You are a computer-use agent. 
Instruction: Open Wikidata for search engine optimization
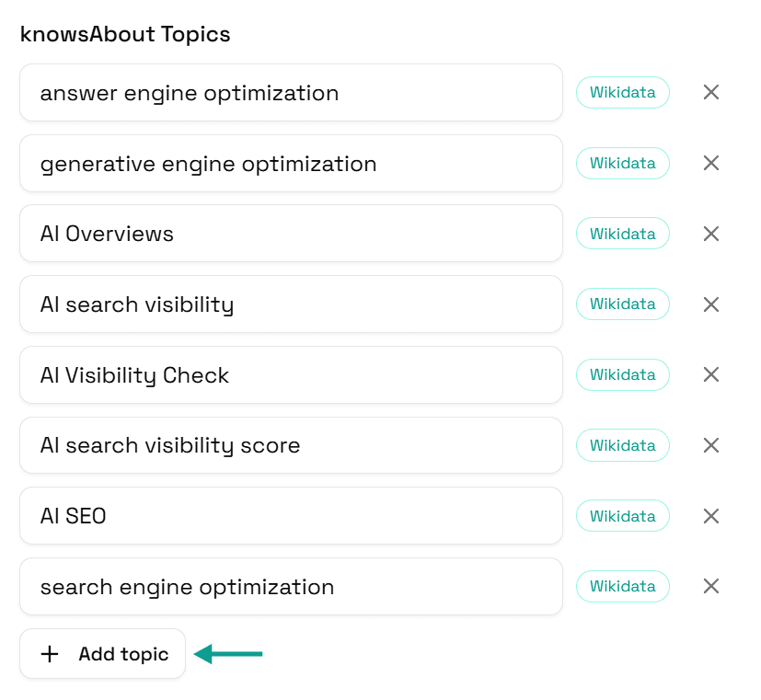point(623,586)
